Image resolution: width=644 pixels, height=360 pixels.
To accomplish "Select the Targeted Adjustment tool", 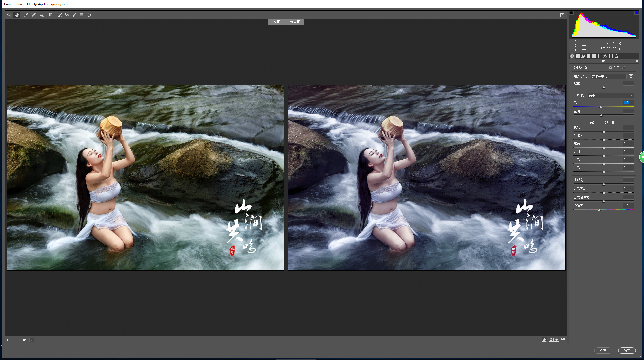I will (41, 15).
